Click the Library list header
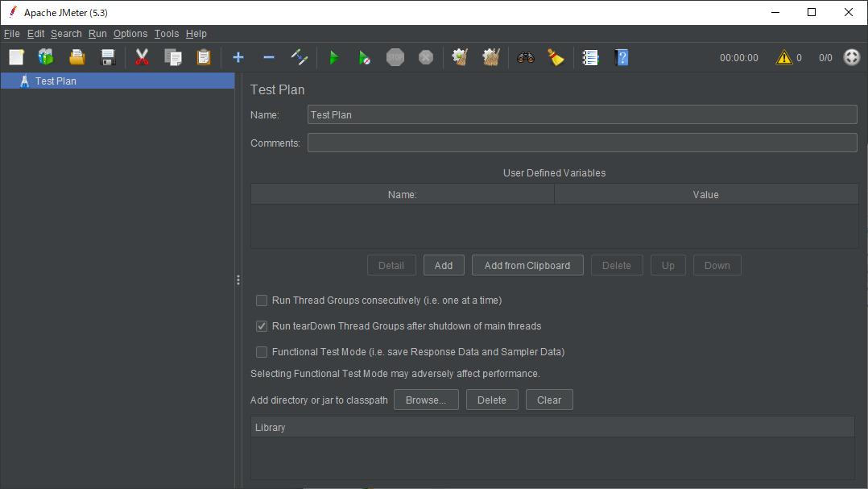Viewport: 868px width, 489px height. point(552,428)
